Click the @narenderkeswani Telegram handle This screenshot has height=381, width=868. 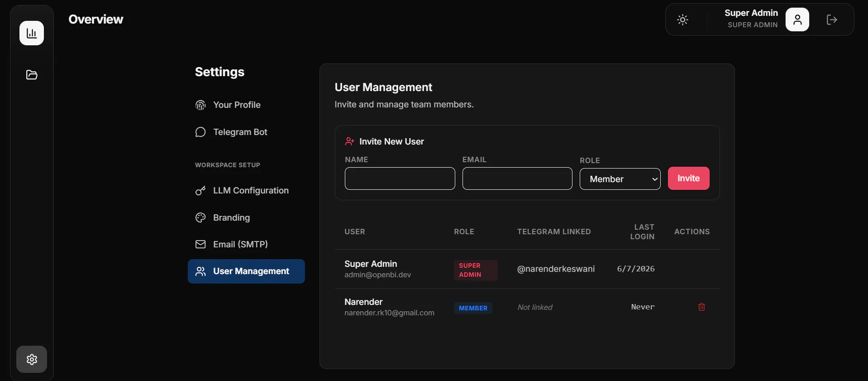pos(556,269)
